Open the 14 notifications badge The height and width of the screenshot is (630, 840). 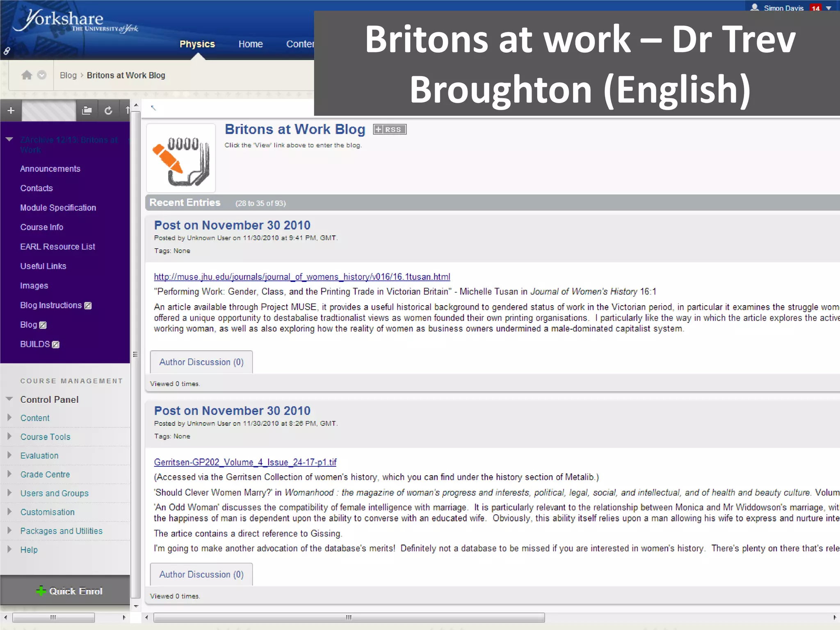pos(815,8)
